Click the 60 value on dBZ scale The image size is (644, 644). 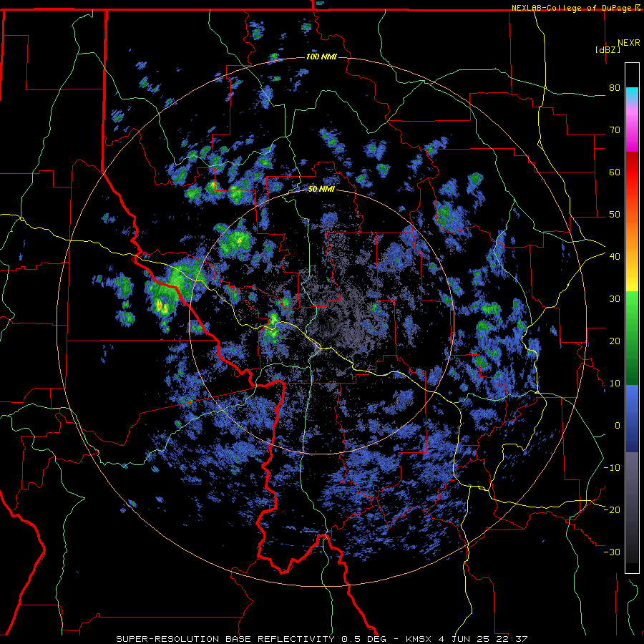point(615,172)
